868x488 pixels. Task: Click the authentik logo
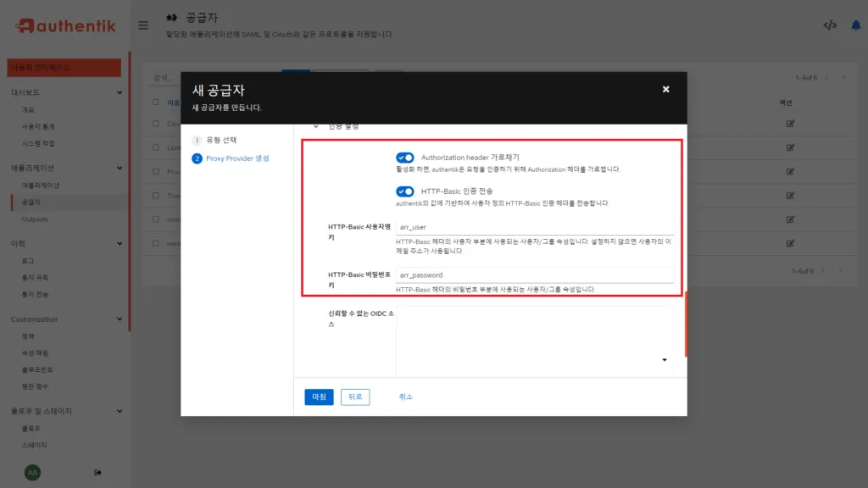tap(64, 25)
